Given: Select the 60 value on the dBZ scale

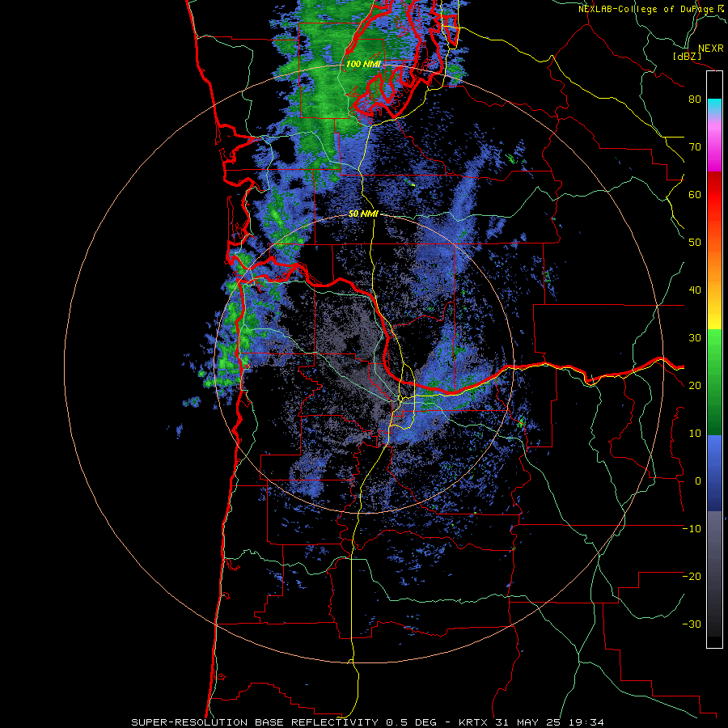Looking at the screenshot, I should click(x=695, y=195).
